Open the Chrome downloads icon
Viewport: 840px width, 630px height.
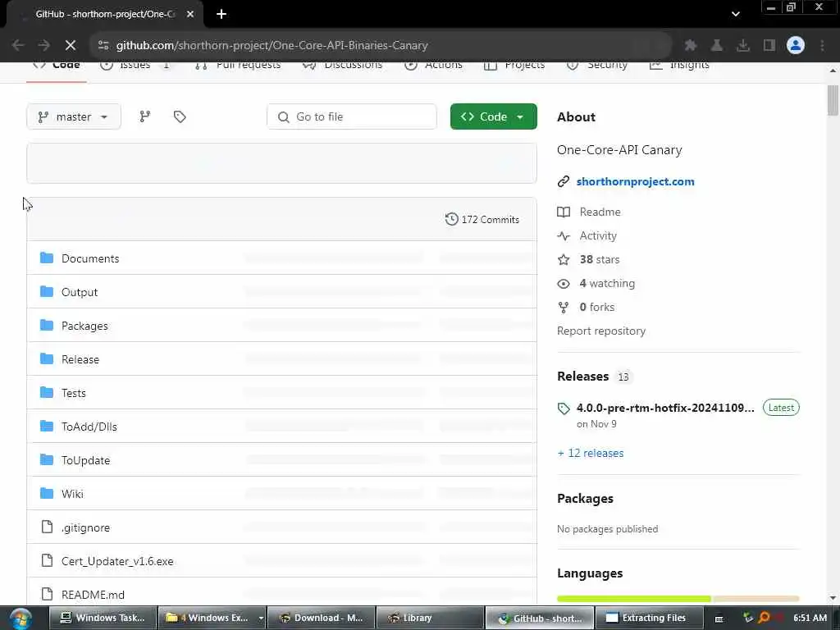point(743,46)
